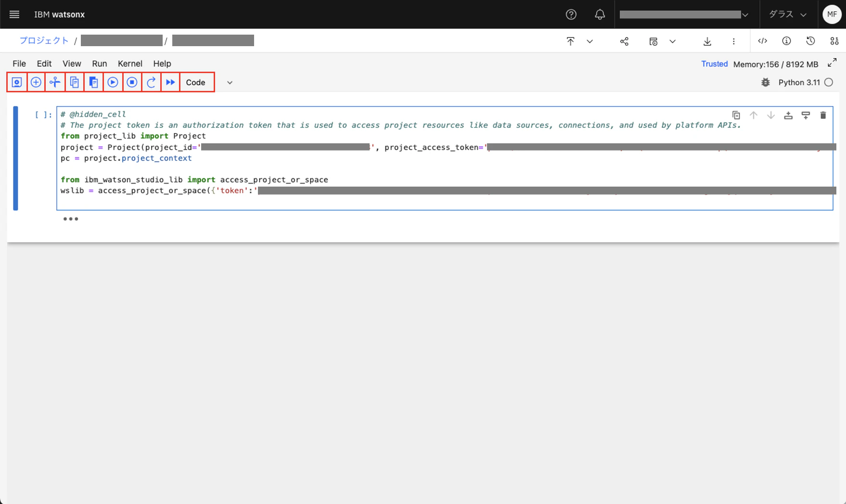The image size is (846, 504).
Task: Expand the collapsed output ellipsis
Action: (x=71, y=219)
